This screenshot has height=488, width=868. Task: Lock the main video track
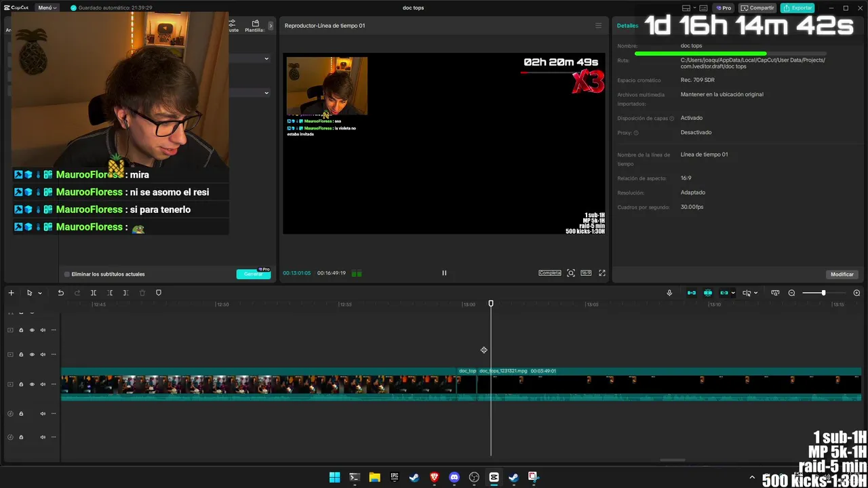pyautogui.click(x=21, y=384)
